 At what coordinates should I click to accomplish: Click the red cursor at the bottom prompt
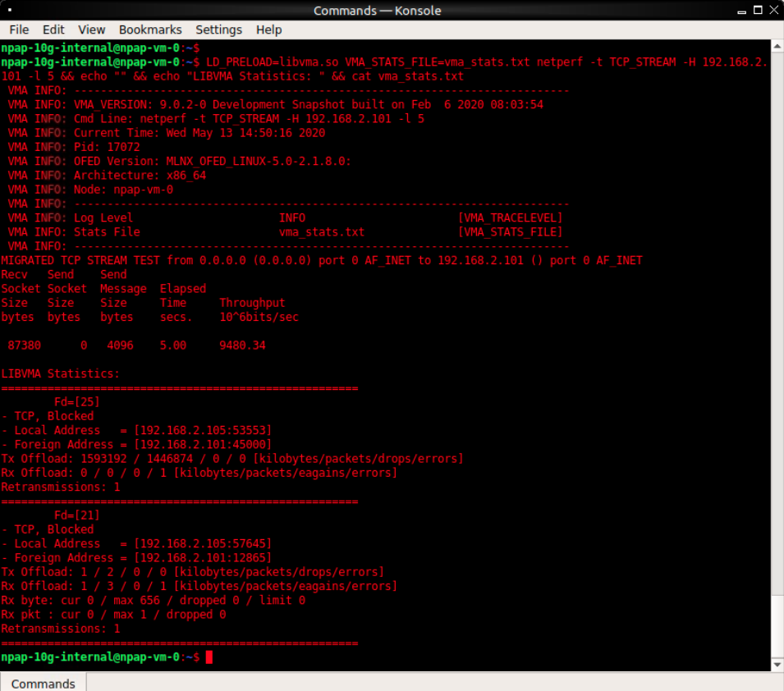coord(209,657)
